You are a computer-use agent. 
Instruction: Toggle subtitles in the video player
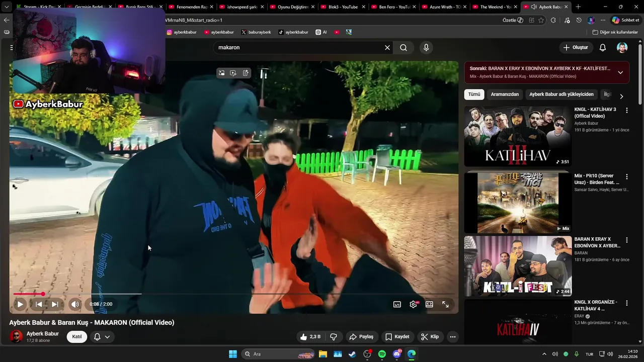tap(397, 304)
